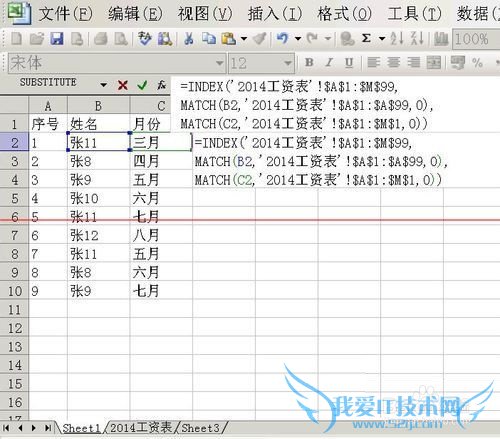
Task: Open the Undo history dropdown arrow
Action: click(298, 39)
